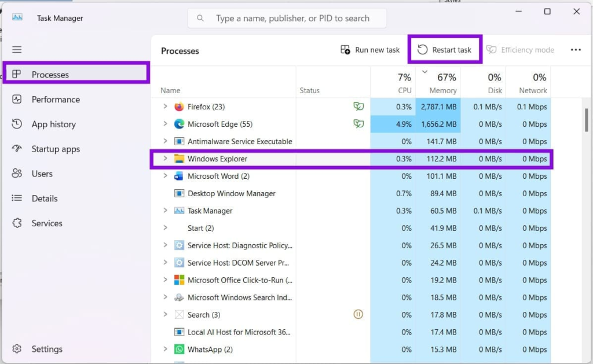Image resolution: width=593 pixels, height=364 pixels.
Task: Select the Local AI Host for Microsoft 36... row
Action: tap(352, 332)
